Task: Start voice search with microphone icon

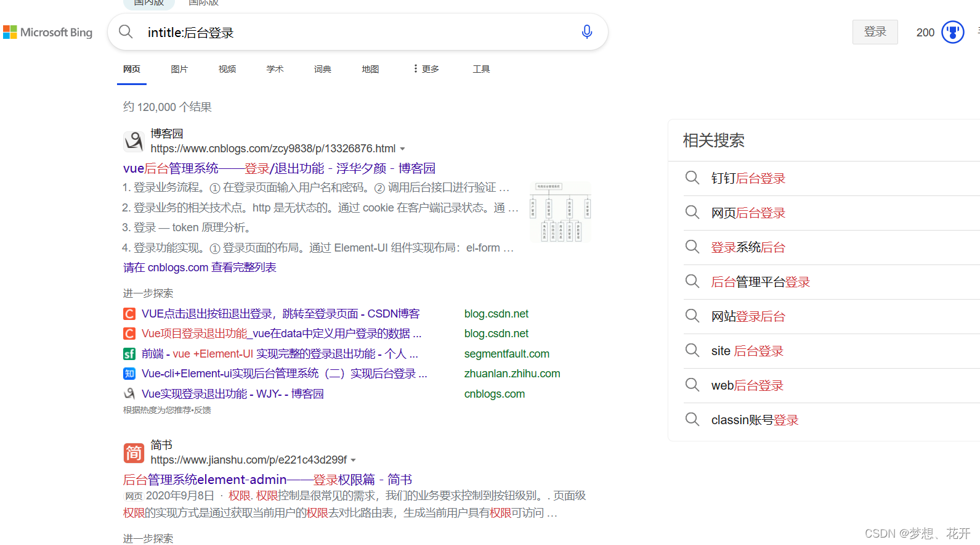Action: coord(587,32)
